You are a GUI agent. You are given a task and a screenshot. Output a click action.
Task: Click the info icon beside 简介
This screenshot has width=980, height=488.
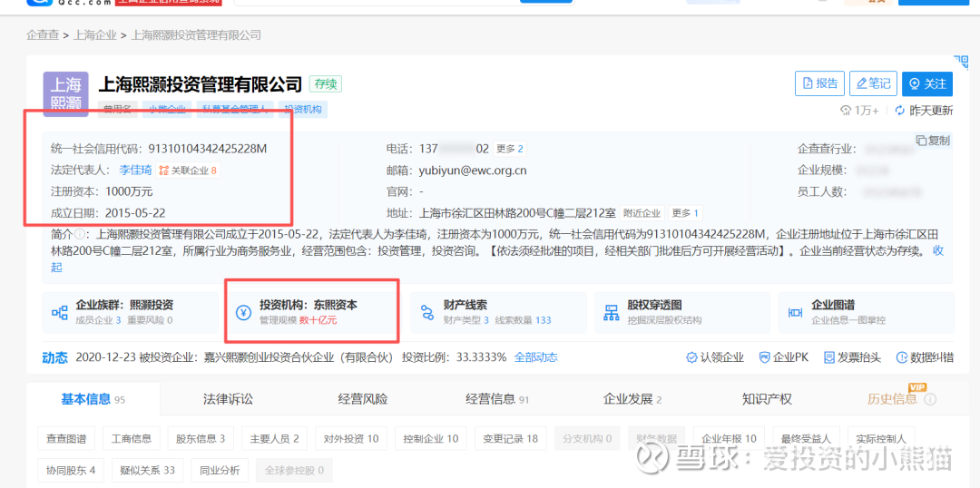click(x=79, y=235)
